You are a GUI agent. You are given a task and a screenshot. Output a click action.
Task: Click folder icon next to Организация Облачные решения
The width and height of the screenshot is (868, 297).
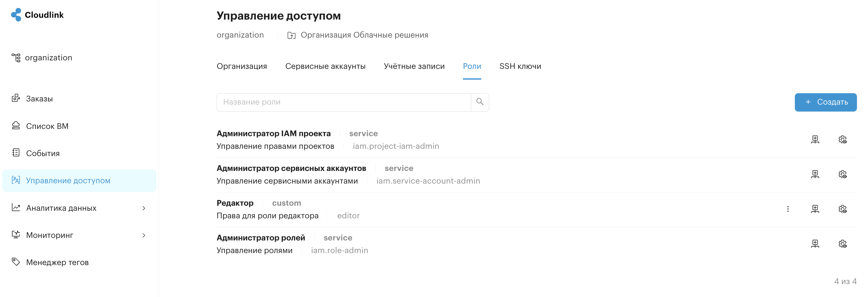[x=291, y=35]
